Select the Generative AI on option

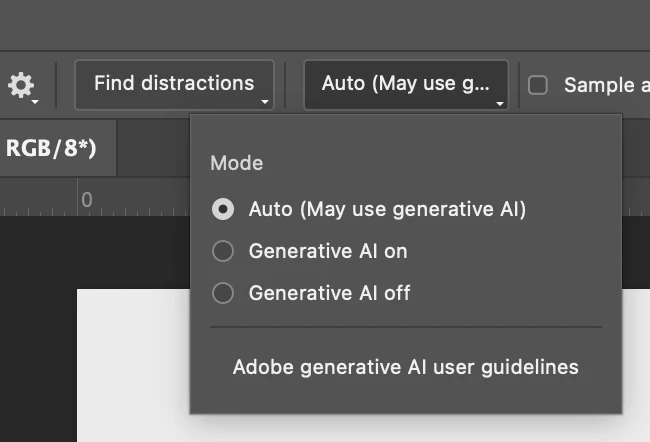(223, 251)
